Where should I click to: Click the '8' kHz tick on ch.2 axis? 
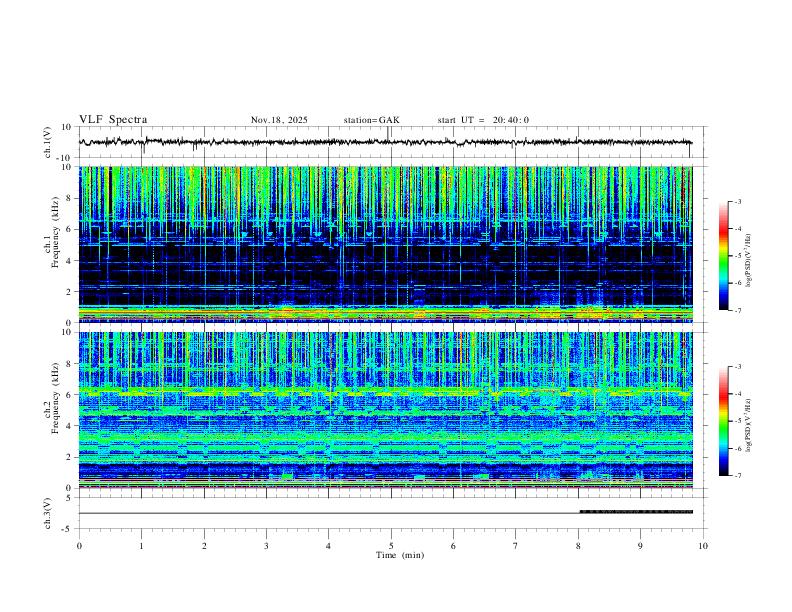tap(69, 364)
